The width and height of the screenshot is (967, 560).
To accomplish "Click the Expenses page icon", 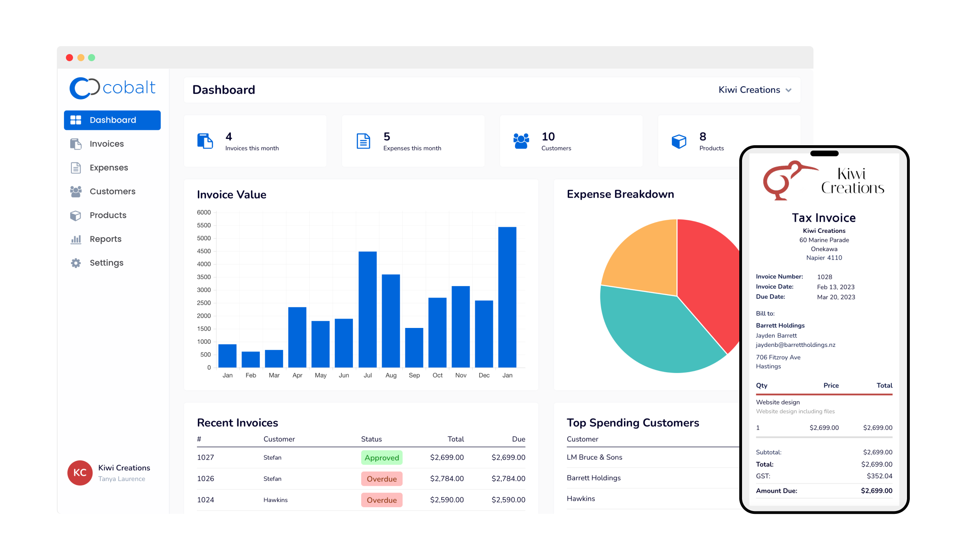I will 75,167.
